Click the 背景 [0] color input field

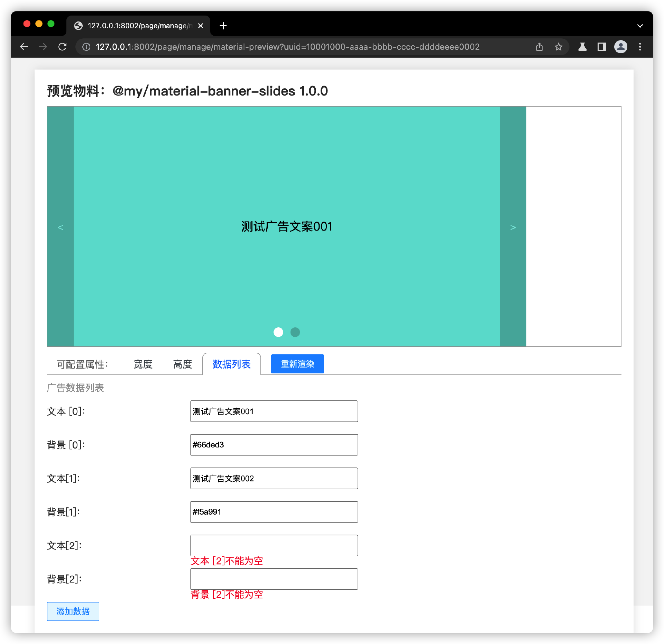coord(274,445)
